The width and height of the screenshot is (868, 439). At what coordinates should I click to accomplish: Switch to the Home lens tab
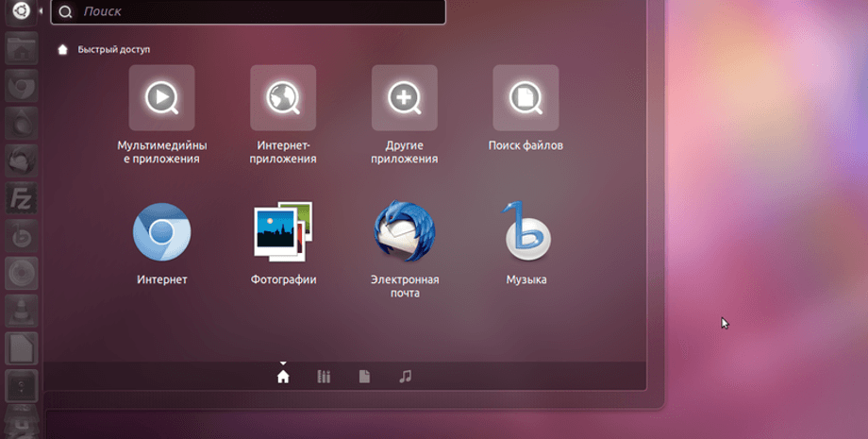click(283, 377)
